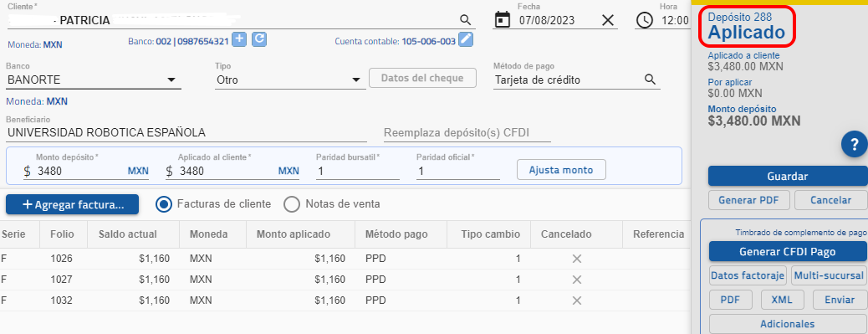The height and width of the screenshot is (334, 868).
Task: Click Generar CFDI Pago button
Action: [x=787, y=251]
